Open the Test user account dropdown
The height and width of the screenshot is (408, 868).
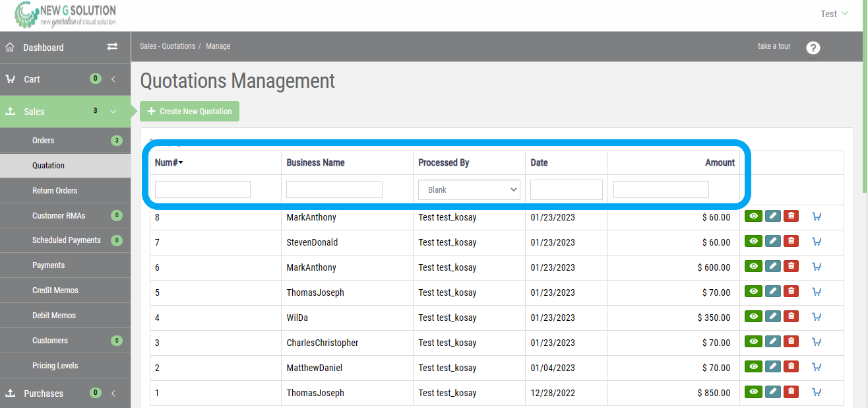click(x=834, y=14)
